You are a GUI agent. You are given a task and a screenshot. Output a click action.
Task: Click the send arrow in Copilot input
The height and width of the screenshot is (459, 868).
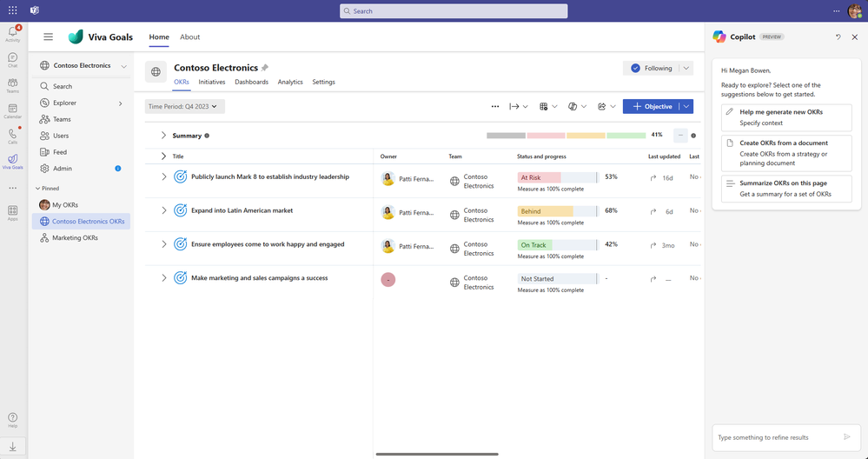[847, 437]
